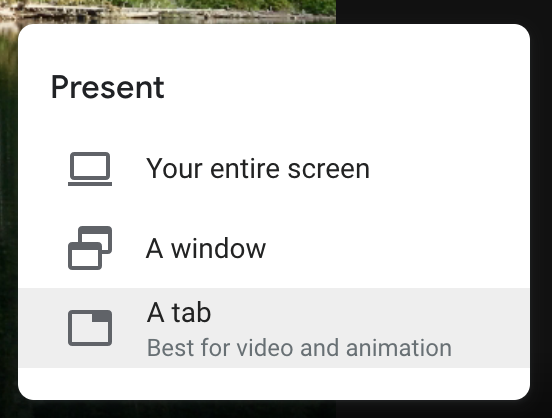
Task: Click the laptop icon for entire screen
Action: pos(90,169)
